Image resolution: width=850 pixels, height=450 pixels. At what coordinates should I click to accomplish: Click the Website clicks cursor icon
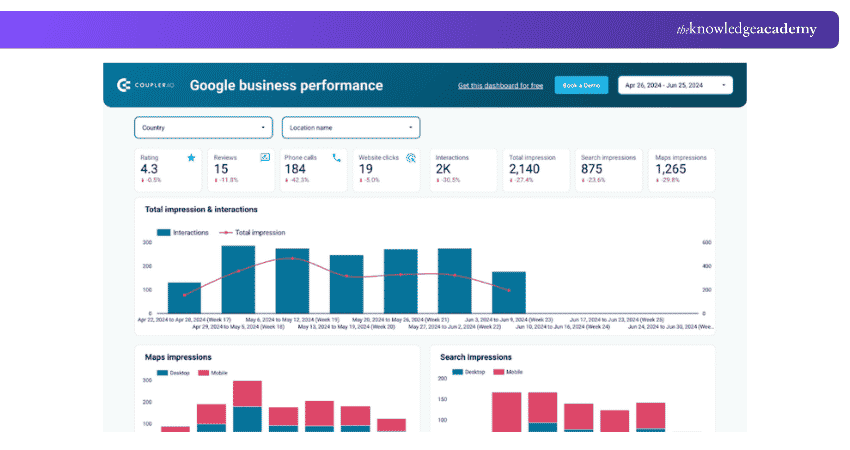click(411, 158)
